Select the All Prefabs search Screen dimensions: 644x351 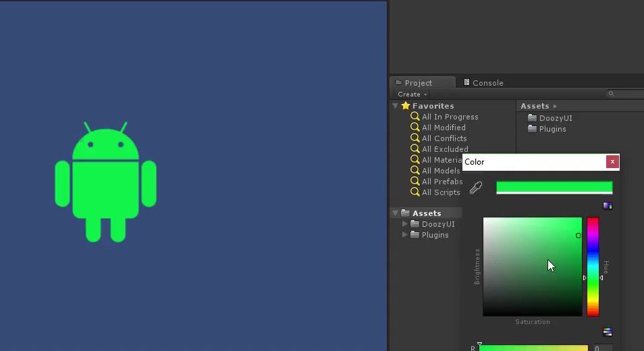(x=436, y=182)
